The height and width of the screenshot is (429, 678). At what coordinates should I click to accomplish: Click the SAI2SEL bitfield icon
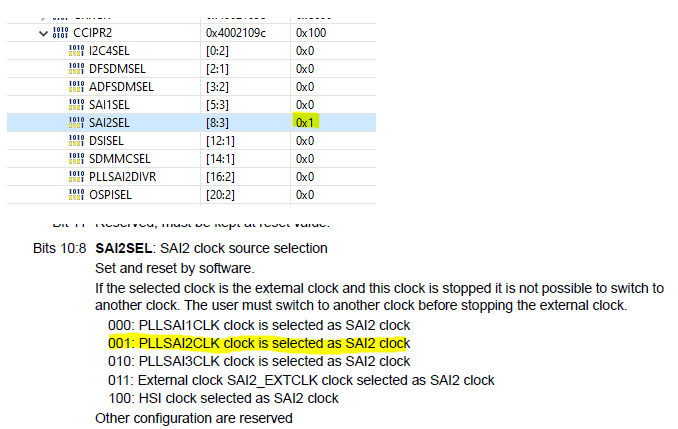tap(77, 122)
